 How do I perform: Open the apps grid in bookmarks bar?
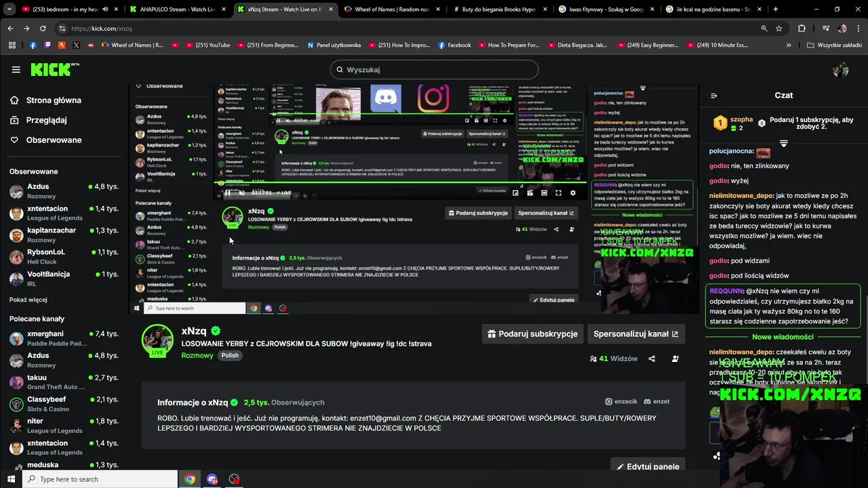point(12,45)
